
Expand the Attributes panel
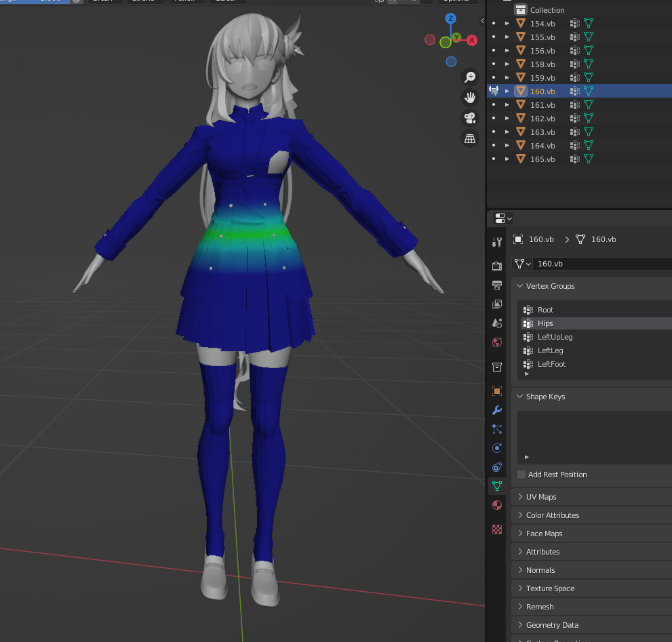[x=520, y=552]
